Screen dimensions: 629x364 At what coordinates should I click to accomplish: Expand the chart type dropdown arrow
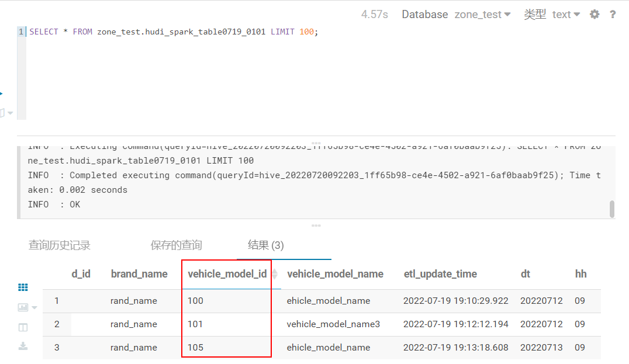pos(34,308)
